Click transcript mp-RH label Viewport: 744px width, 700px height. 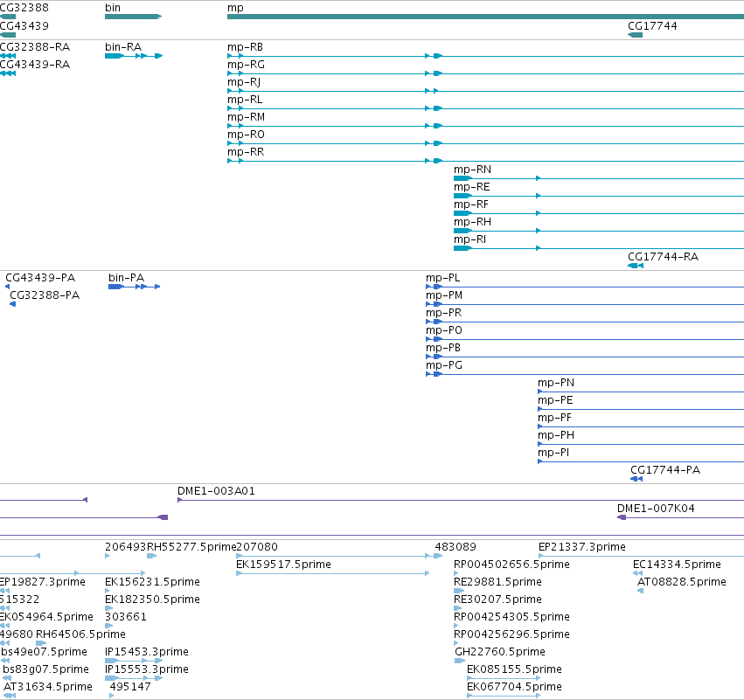(472, 223)
